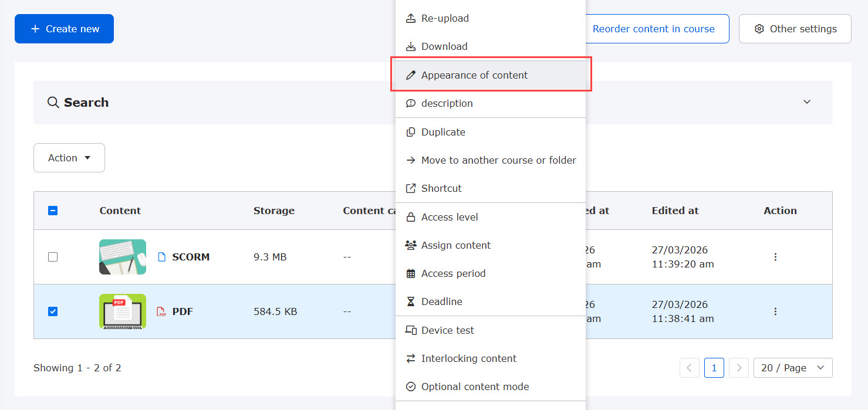Screen dimensions: 868x410
Task: Open the 20 / Page dropdown
Action: point(792,368)
